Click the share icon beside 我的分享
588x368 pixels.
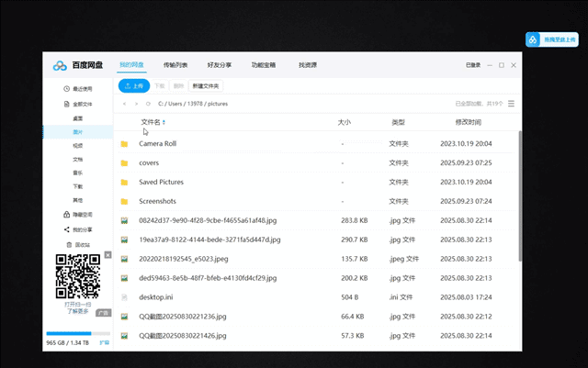(66, 229)
